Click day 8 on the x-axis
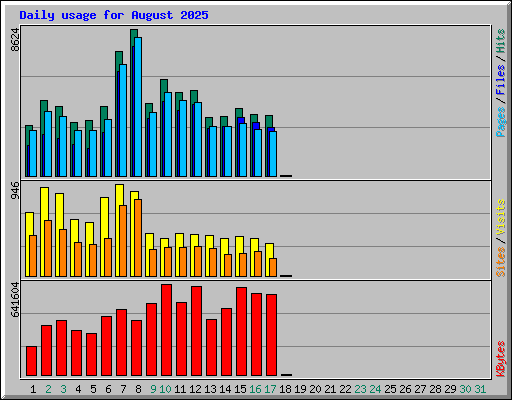Image resolution: width=512 pixels, height=400 pixels. tap(138, 389)
